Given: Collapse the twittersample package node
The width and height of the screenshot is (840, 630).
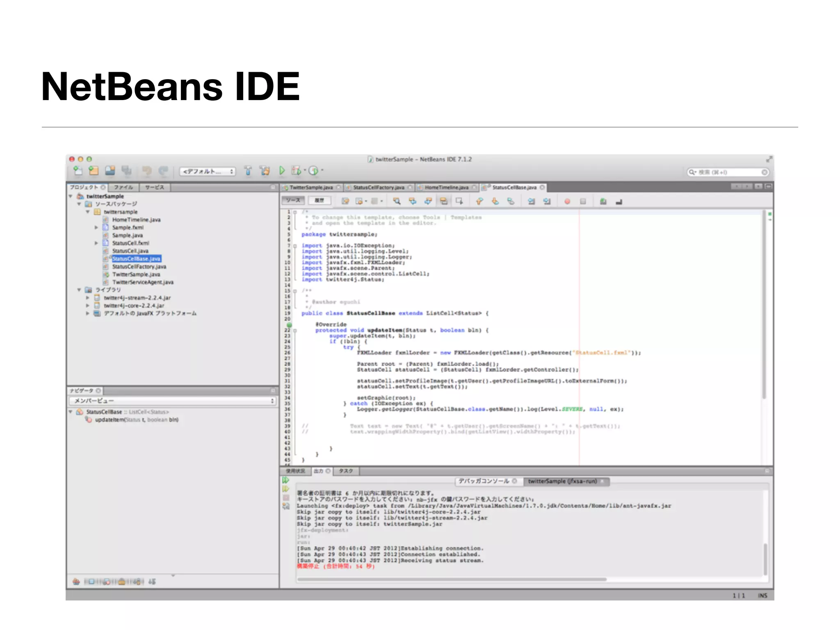Looking at the screenshot, I should pos(87,212).
